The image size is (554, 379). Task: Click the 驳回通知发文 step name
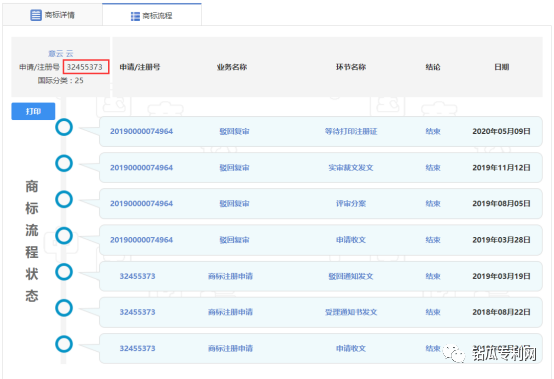(351, 276)
